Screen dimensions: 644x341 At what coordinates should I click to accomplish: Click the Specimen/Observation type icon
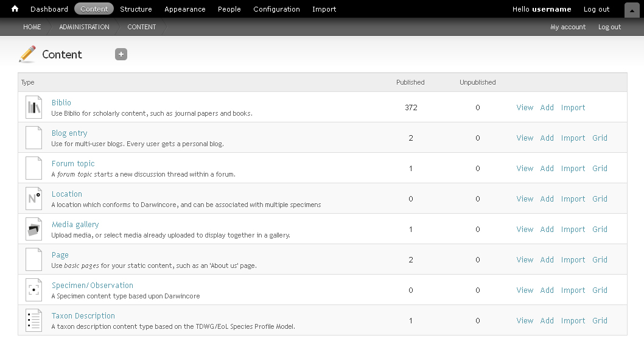tap(33, 290)
